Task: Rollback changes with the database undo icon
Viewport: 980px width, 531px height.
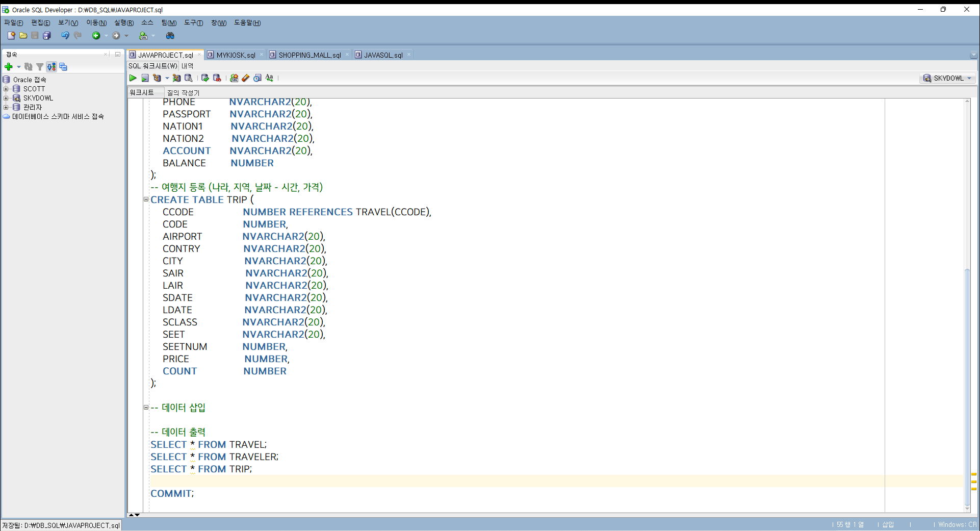Action: coord(217,78)
